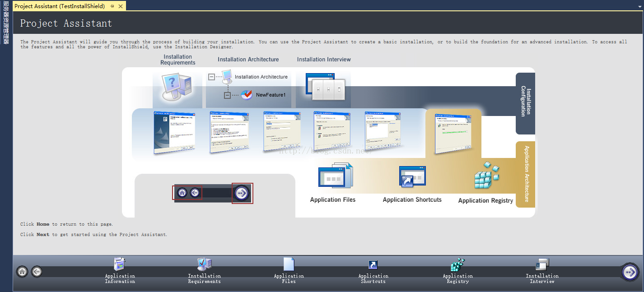Click the Home button in bottom bar
Image resolution: width=644 pixels, height=292 pixels.
point(22,272)
